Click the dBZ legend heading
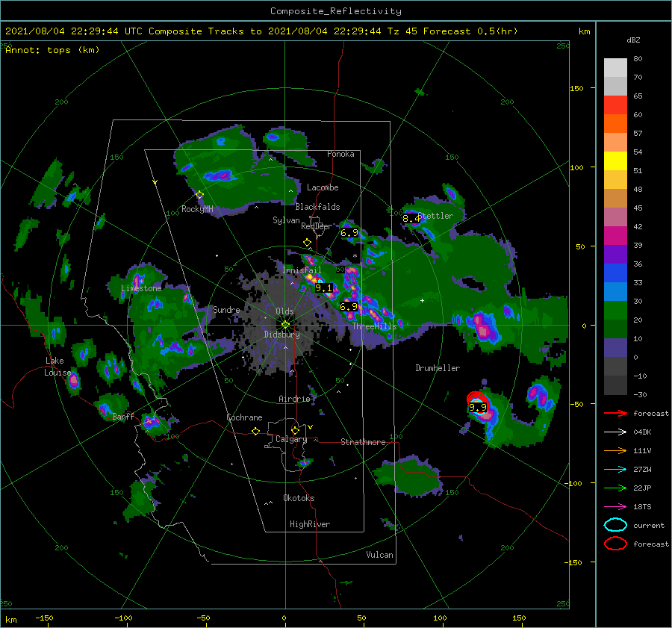 [x=633, y=40]
